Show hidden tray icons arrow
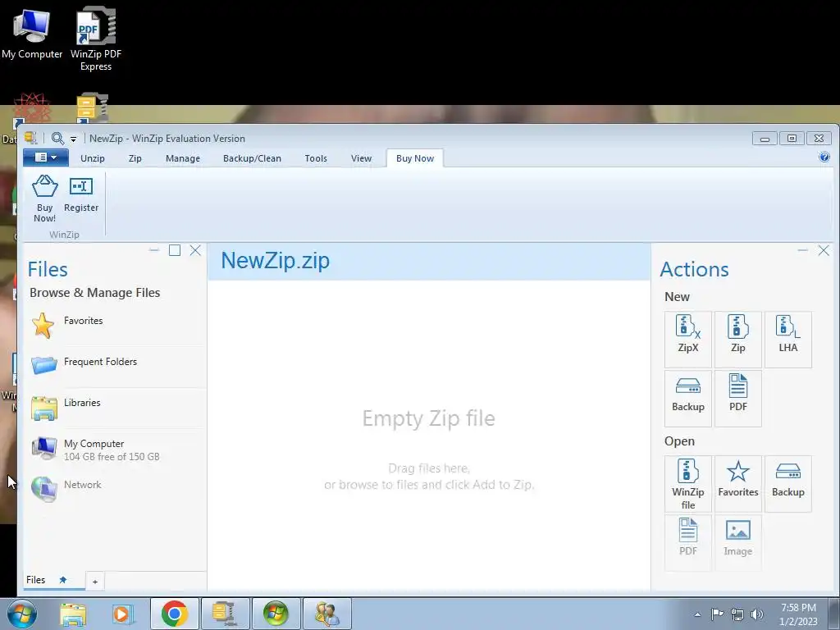The width and height of the screenshot is (840, 630). (697, 614)
